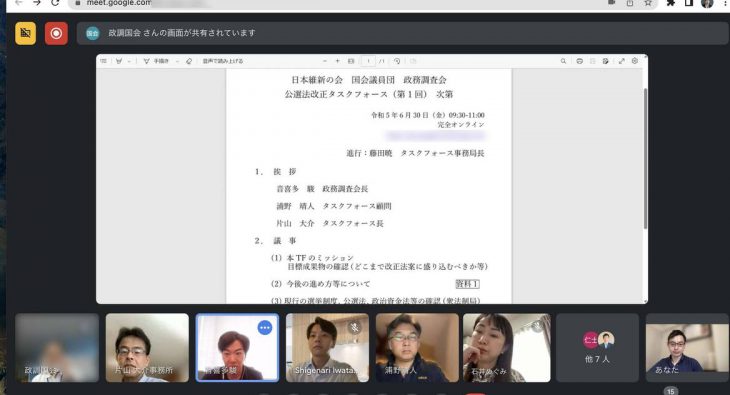Toggle the table of contents sidebar icon
730x395 pixels.
point(103,61)
